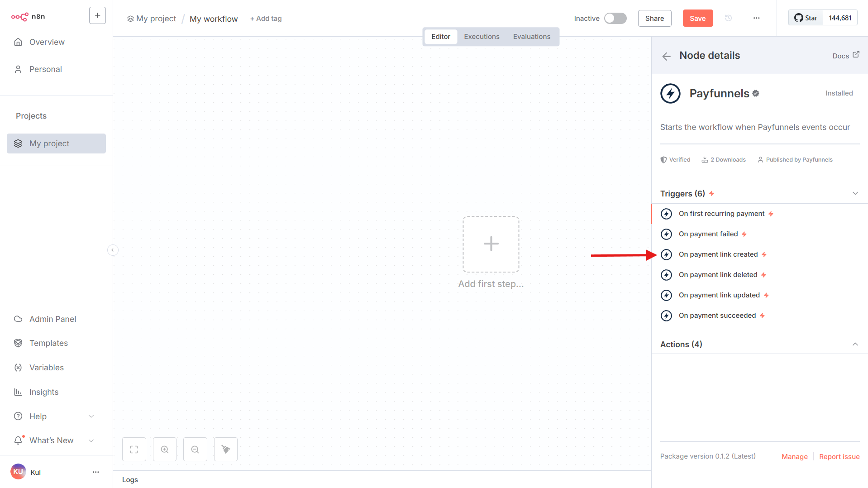The image size is (868, 488).
Task: Click the Share button
Action: pos(654,18)
